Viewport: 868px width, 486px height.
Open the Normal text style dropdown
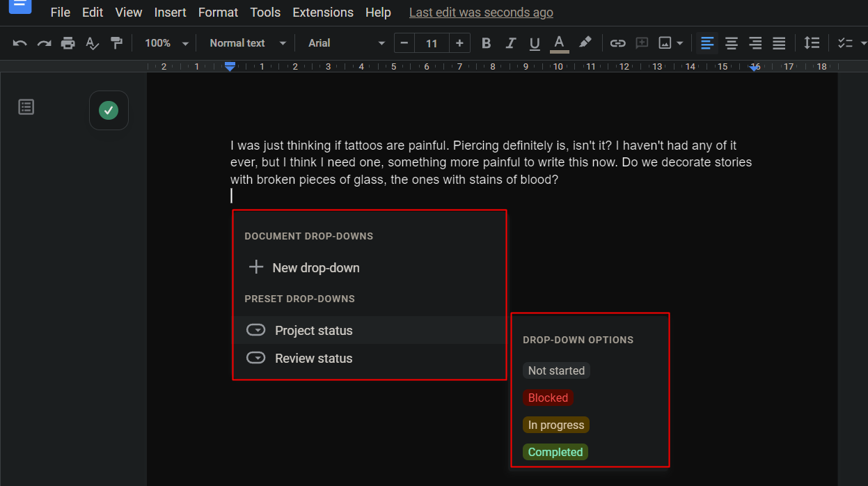[248, 43]
